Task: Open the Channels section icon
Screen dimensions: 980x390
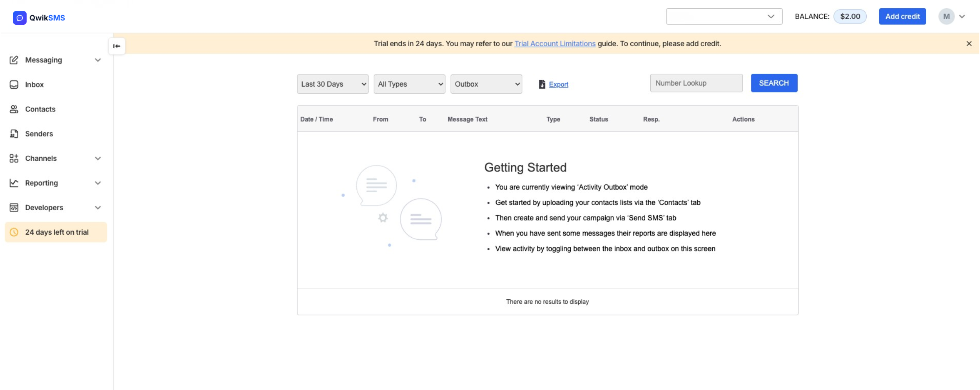Action: pyautogui.click(x=14, y=158)
